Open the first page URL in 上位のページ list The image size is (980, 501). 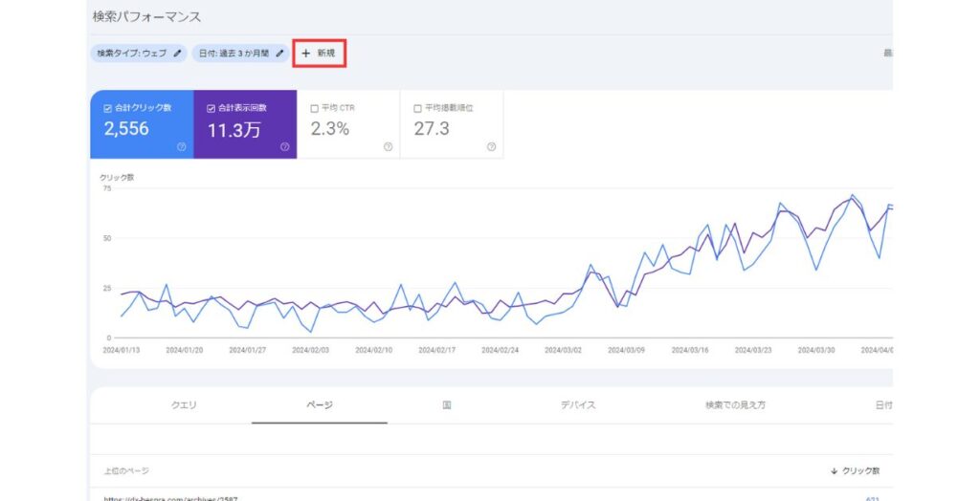(x=172, y=497)
